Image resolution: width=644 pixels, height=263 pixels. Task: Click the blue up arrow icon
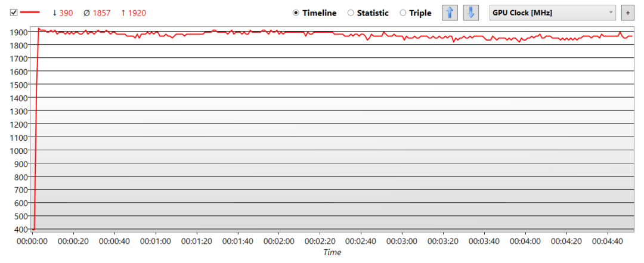[450, 13]
